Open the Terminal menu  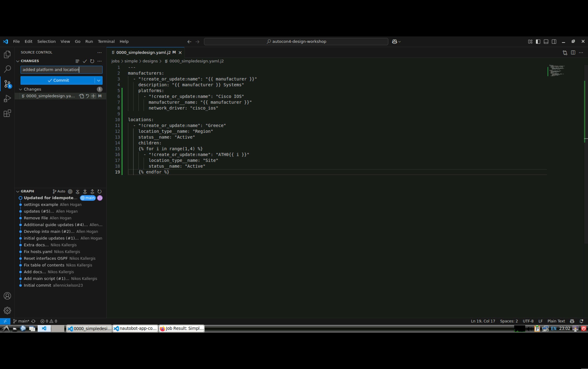[x=106, y=42]
